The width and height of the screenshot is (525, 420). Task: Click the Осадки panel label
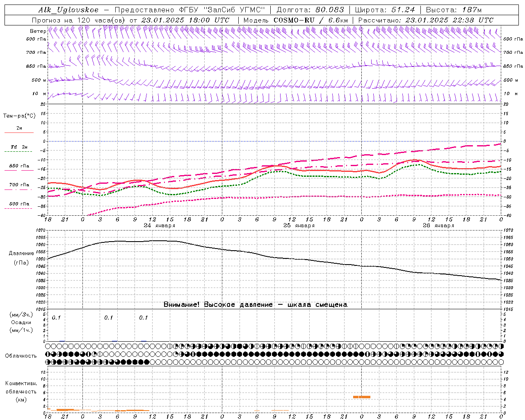21,322
